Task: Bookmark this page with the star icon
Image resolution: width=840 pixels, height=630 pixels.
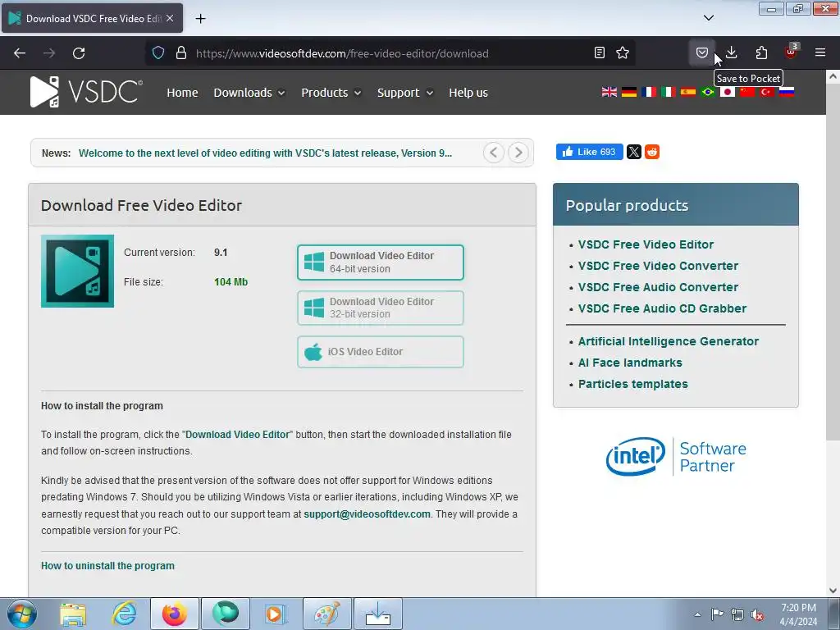Action: [x=623, y=53]
